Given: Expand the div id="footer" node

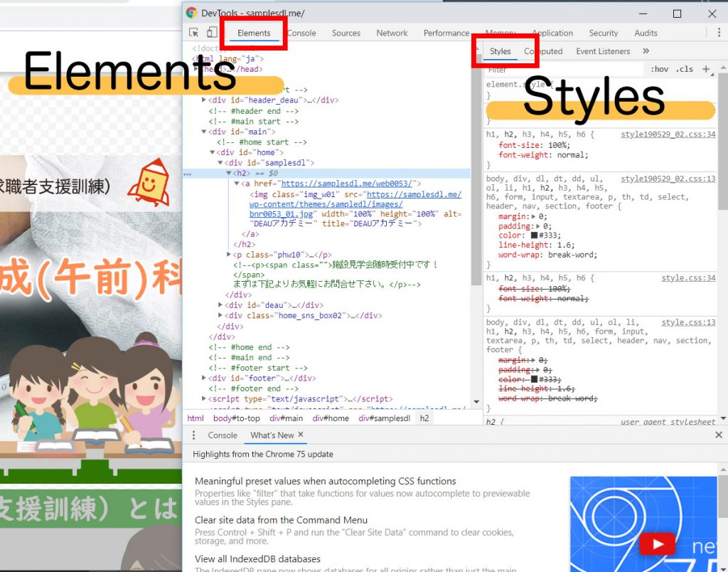Looking at the screenshot, I should coord(204,378).
